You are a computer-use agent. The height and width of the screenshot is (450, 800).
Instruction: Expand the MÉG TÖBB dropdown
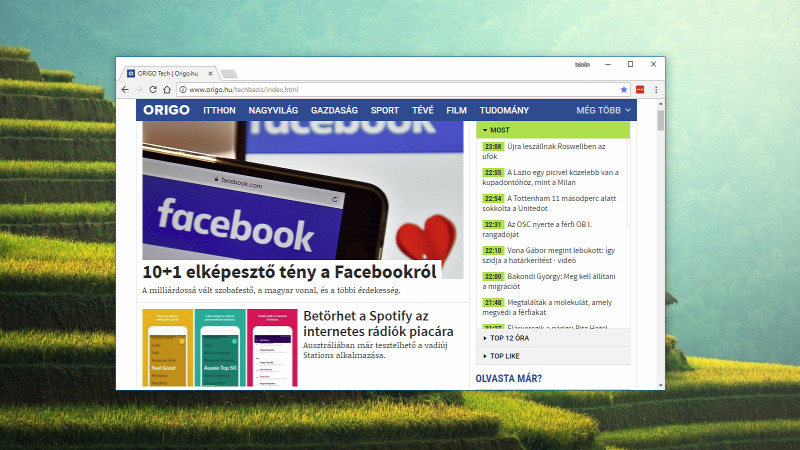click(x=603, y=110)
